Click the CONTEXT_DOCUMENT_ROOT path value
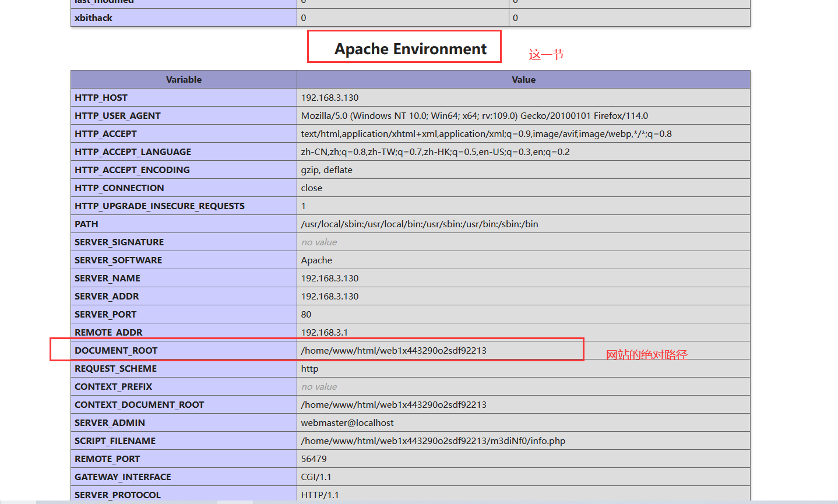Viewport: 838px width, 504px height. [x=393, y=404]
